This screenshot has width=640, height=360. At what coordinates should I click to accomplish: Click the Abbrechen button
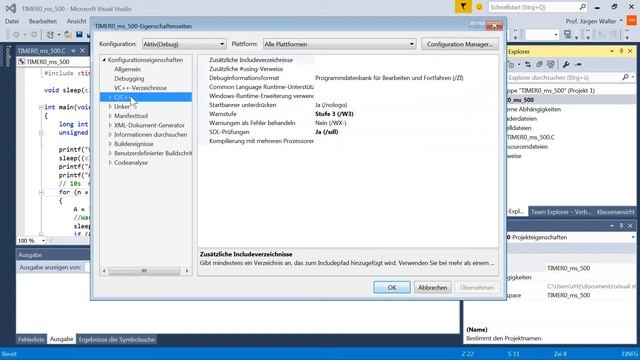point(432,287)
